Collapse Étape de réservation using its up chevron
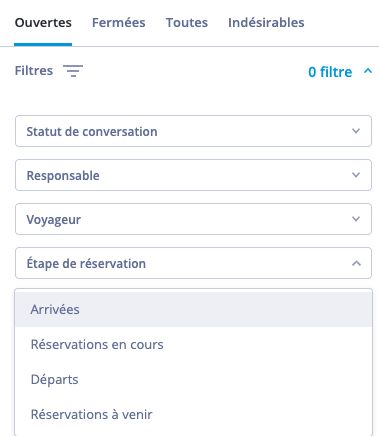Image resolution: width=379 pixels, height=436 pixels. 356,263
